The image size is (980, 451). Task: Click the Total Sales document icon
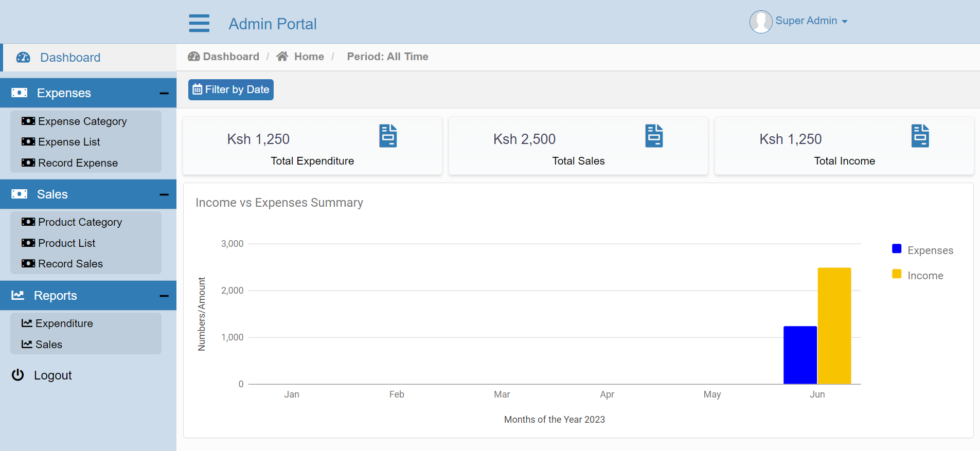pyautogui.click(x=654, y=136)
